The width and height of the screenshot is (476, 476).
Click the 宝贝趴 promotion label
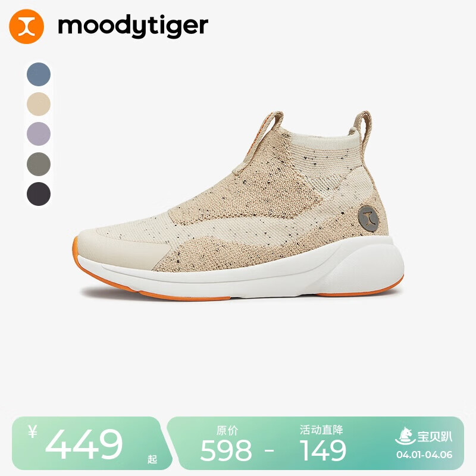(434, 437)
